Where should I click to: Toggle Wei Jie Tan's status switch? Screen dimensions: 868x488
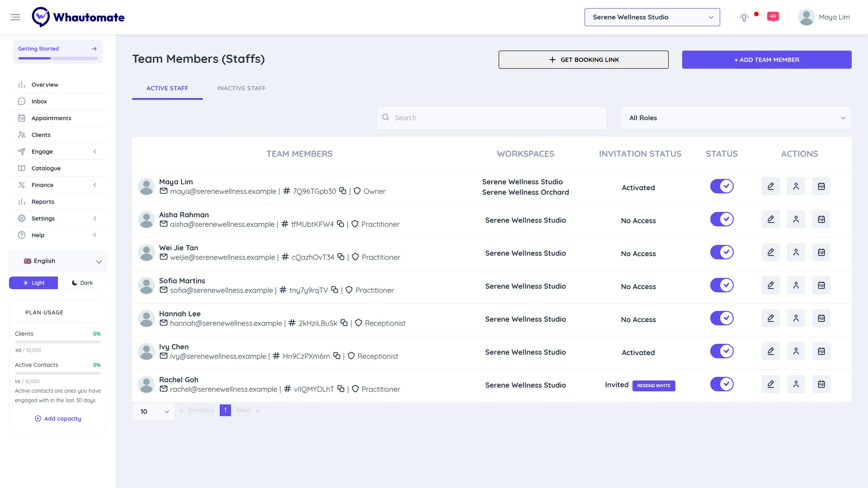tap(722, 252)
